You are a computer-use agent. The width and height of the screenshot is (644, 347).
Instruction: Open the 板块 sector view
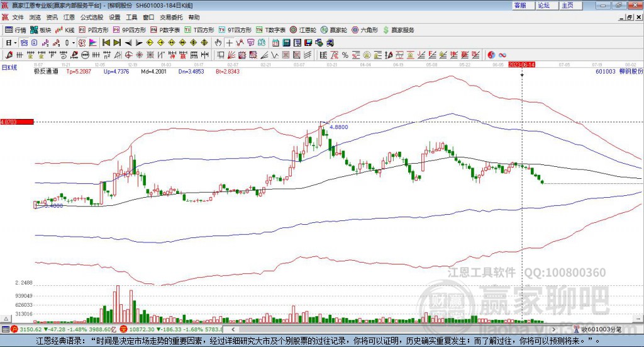[x=40, y=30]
